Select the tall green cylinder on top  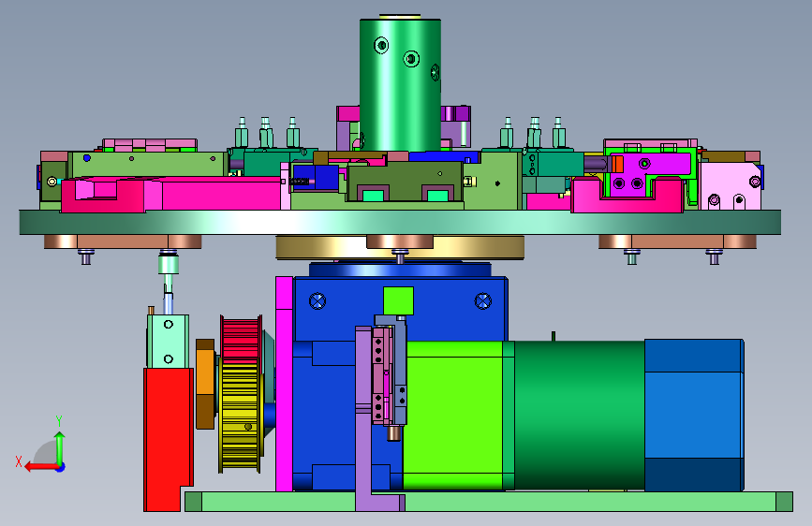click(400, 85)
